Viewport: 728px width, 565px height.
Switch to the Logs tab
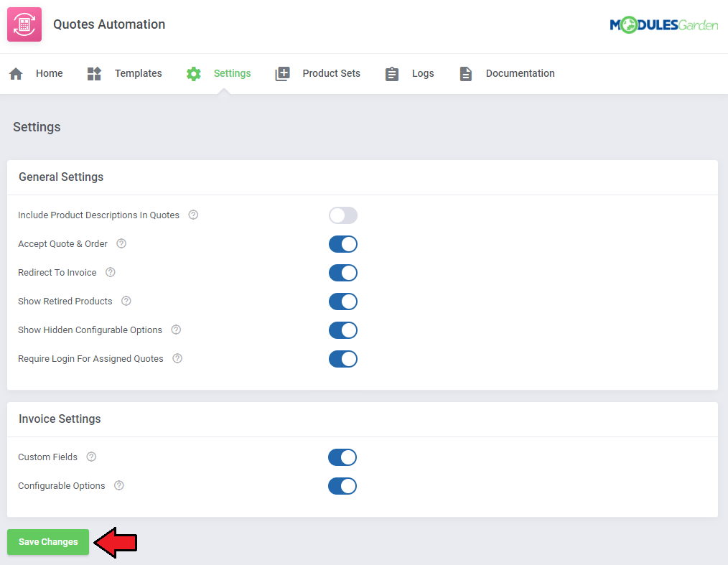tap(423, 73)
